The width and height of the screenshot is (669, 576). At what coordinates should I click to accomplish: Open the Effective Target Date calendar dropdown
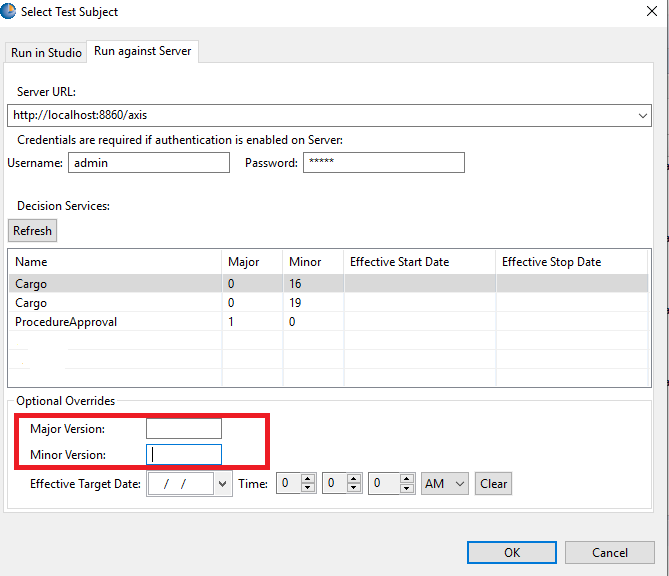click(223, 484)
